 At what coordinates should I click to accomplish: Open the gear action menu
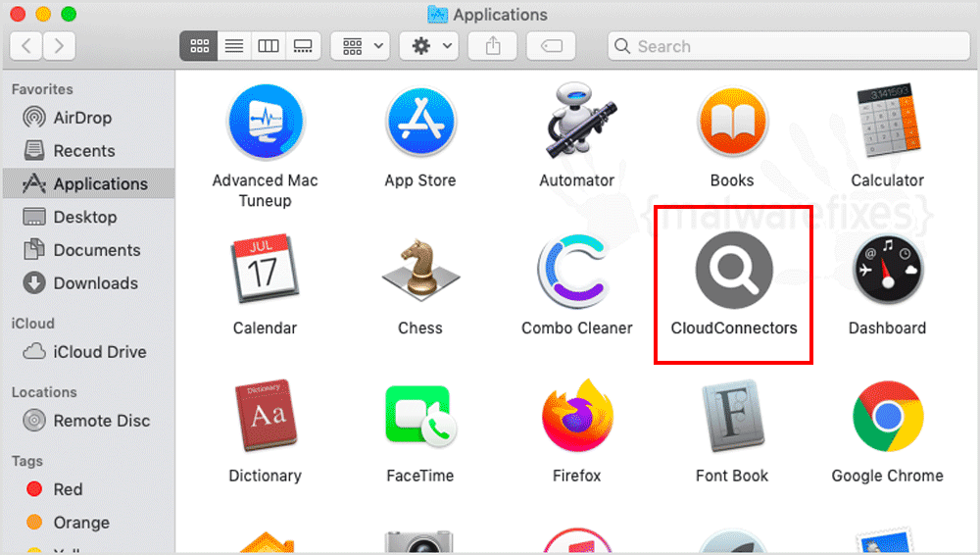[x=429, y=46]
